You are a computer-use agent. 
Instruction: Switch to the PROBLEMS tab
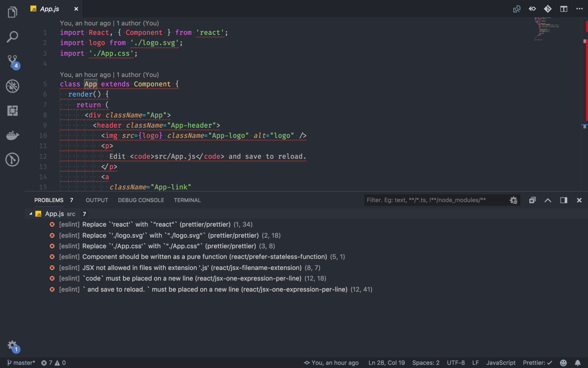coord(49,200)
